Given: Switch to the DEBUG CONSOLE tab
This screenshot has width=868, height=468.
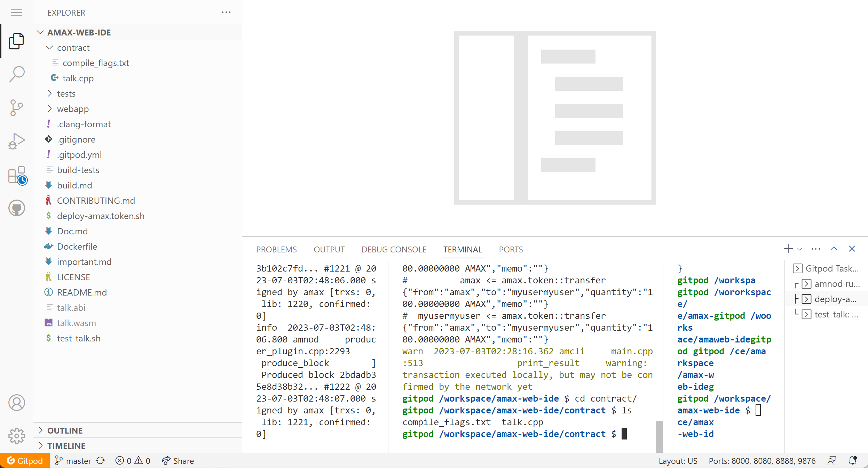Looking at the screenshot, I should 394,250.
